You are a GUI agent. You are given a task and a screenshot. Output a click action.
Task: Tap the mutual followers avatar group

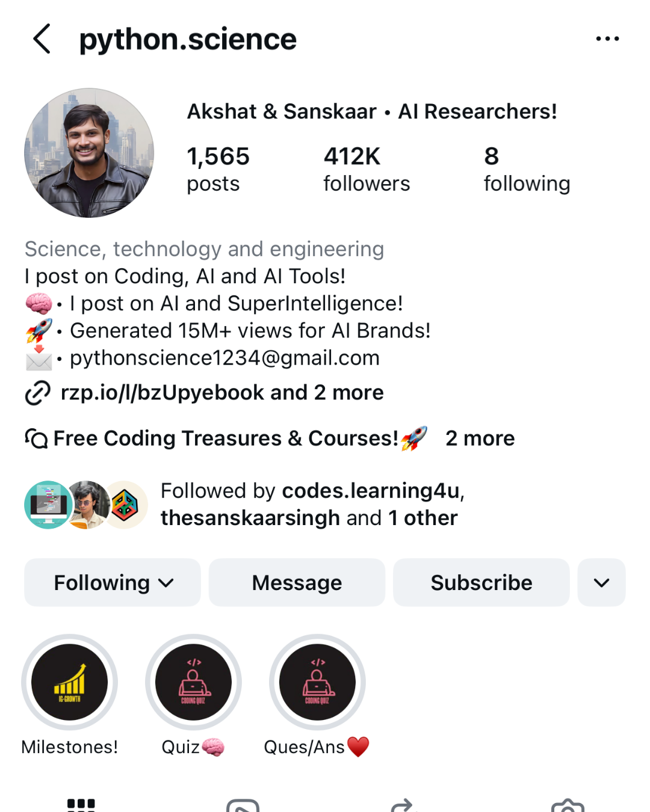(86, 505)
